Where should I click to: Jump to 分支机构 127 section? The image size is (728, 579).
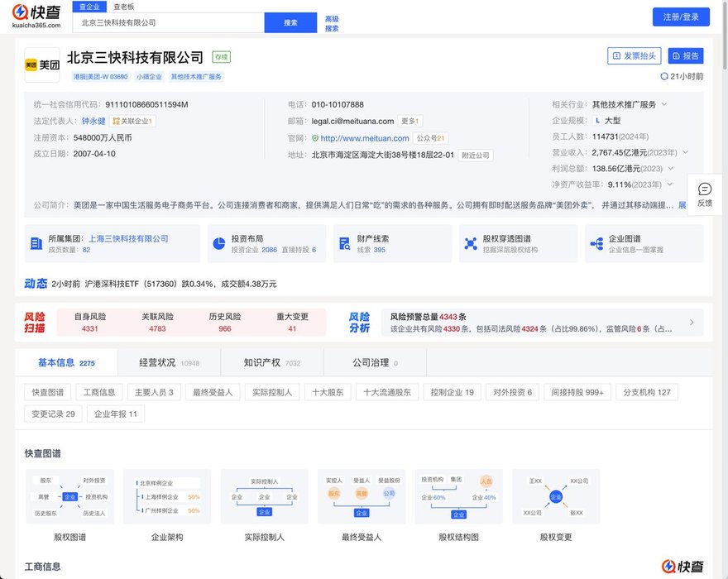click(x=647, y=392)
